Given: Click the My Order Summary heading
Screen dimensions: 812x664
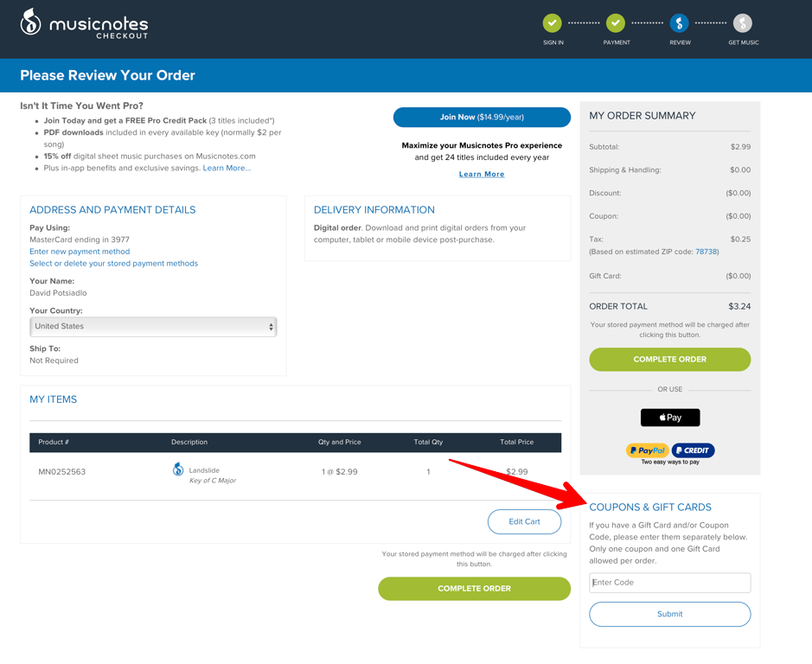Looking at the screenshot, I should [x=643, y=116].
